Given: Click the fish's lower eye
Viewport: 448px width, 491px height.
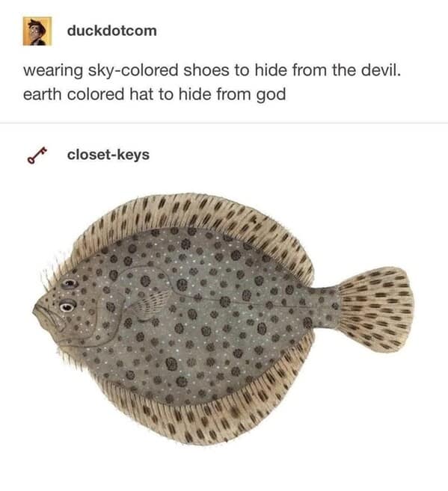Looking at the screenshot, I should (67, 306).
